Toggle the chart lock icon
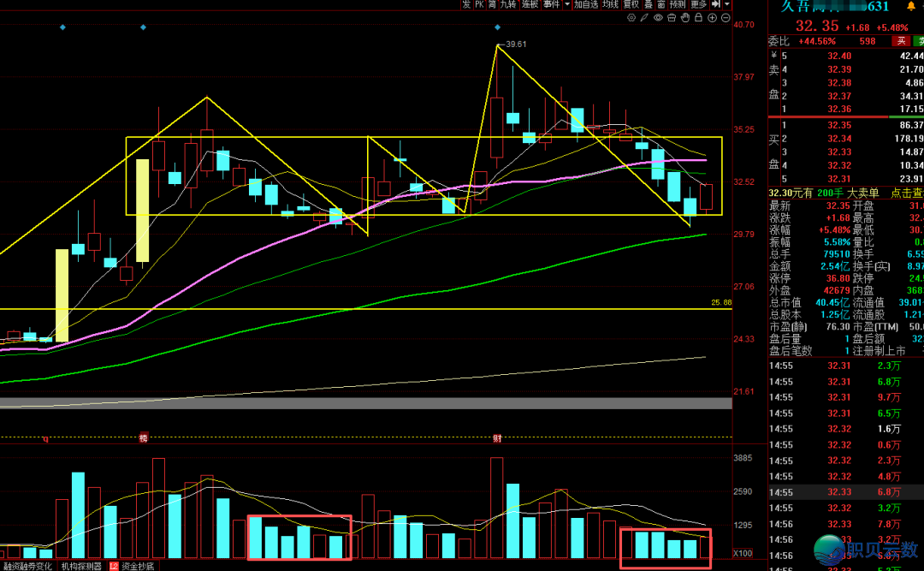Viewport: 924px width, 571px height. (698, 18)
